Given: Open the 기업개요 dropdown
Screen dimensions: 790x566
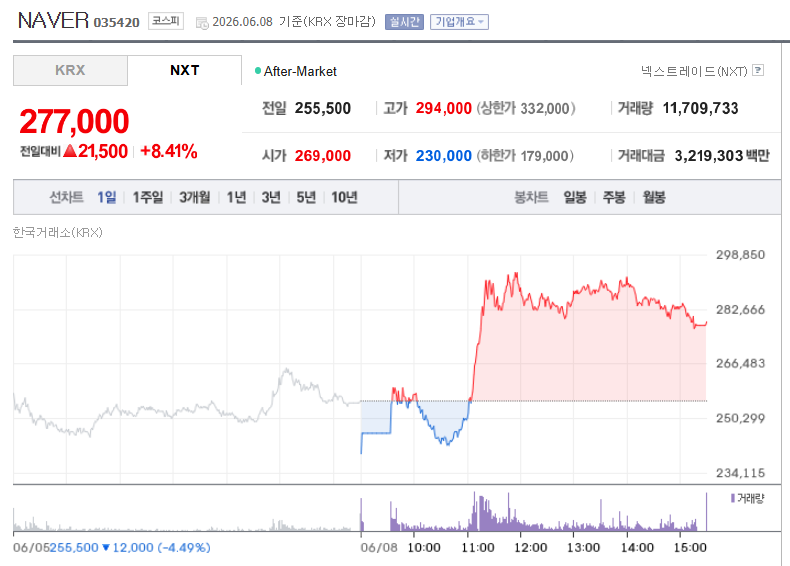Looking at the screenshot, I should (x=459, y=22).
